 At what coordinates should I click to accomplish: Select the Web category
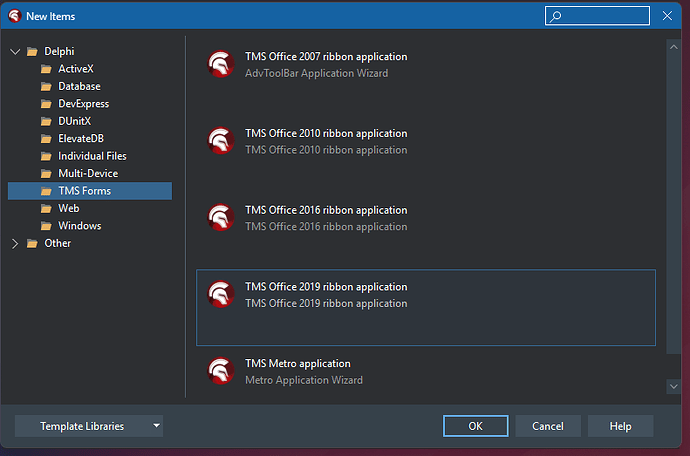pos(69,208)
